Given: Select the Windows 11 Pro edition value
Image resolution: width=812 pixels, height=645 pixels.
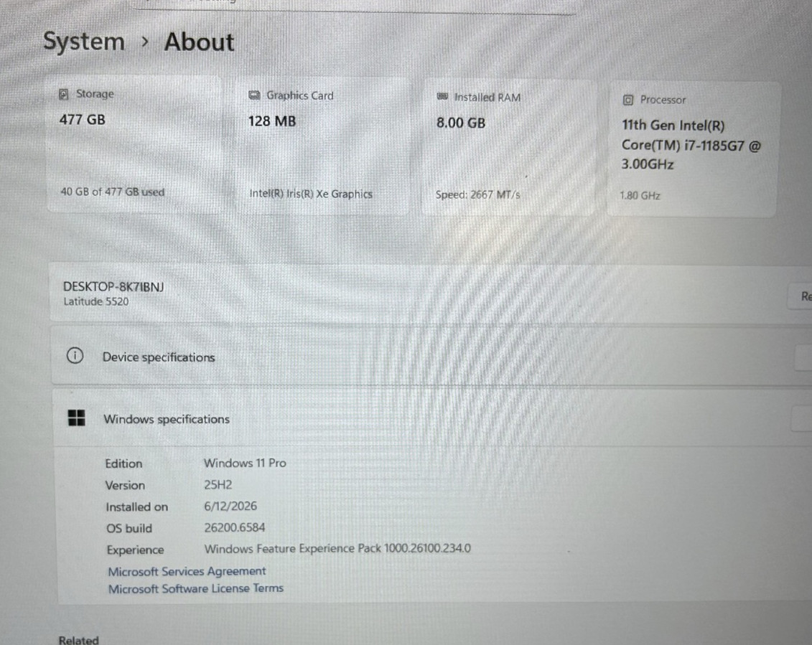Looking at the screenshot, I should click(245, 463).
